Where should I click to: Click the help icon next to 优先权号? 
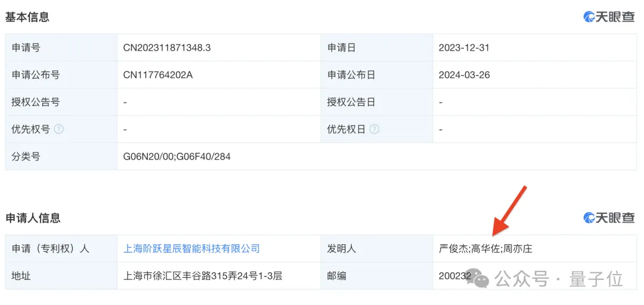[x=59, y=129]
